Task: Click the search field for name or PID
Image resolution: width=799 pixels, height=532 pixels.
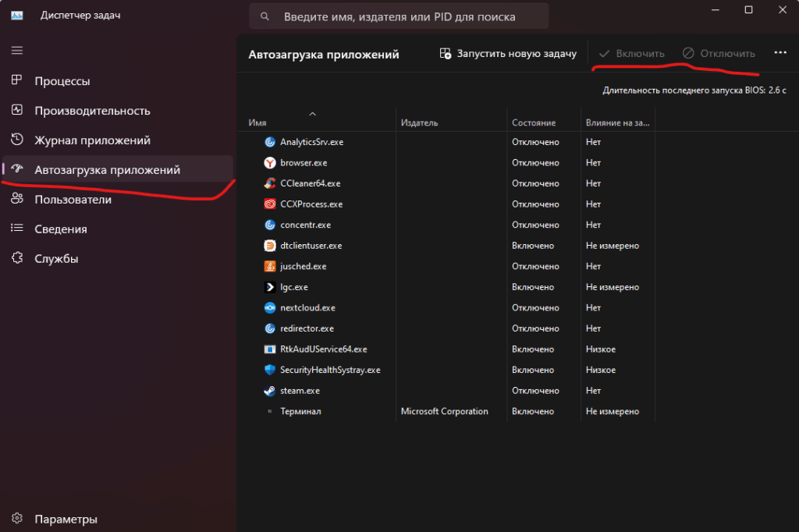Action: click(x=399, y=17)
